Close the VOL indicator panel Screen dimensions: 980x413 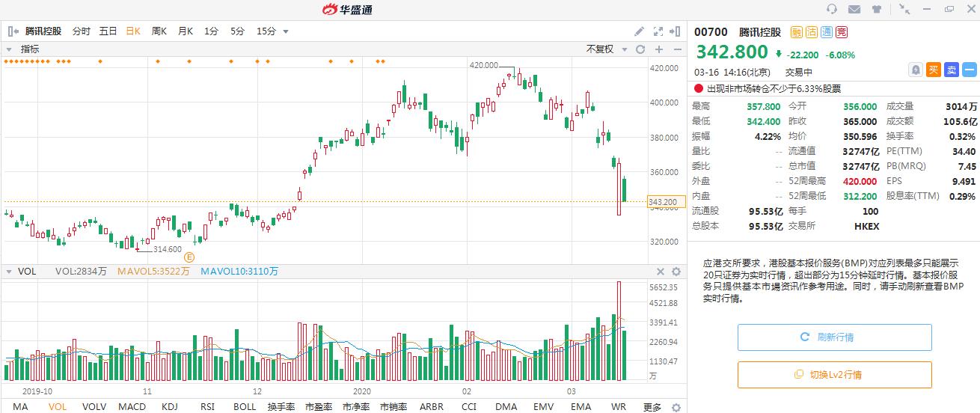[660, 272]
